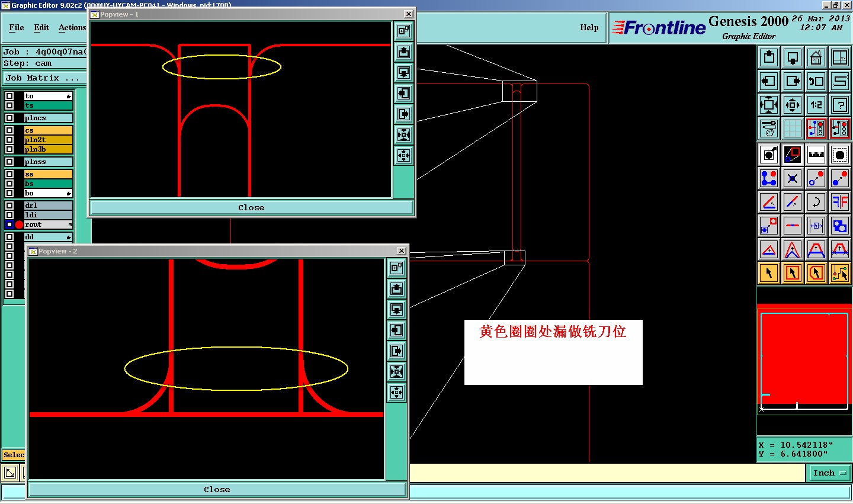Screen dimensions: 853x504
Task: Click the grid display icon
Action: 793,129
